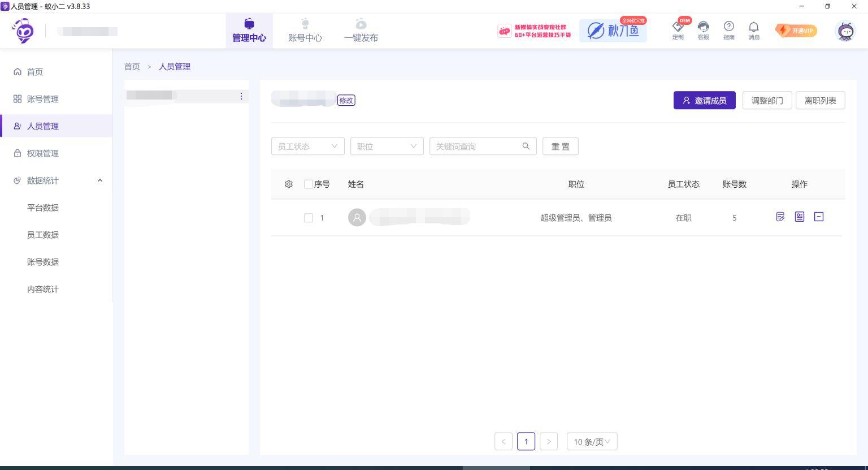This screenshot has height=470, width=868.
Task: Open department three-dot more menu
Action: [241, 96]
